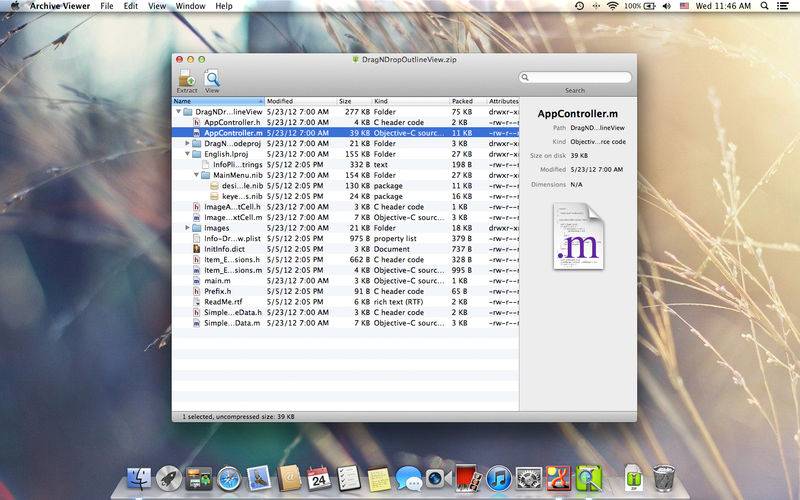This screenshot has height=500, width=800.
Task: Launch Safari compass icon in the dock
Action: 229,479
